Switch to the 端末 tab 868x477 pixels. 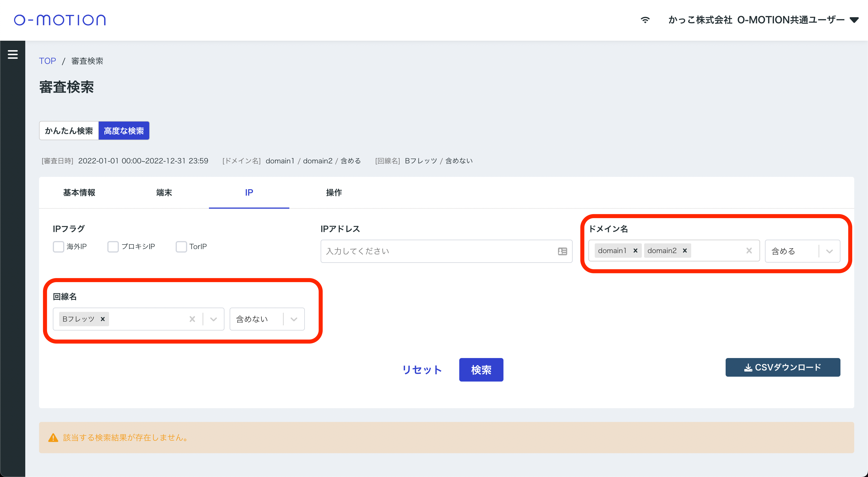(x=164, y=193)
